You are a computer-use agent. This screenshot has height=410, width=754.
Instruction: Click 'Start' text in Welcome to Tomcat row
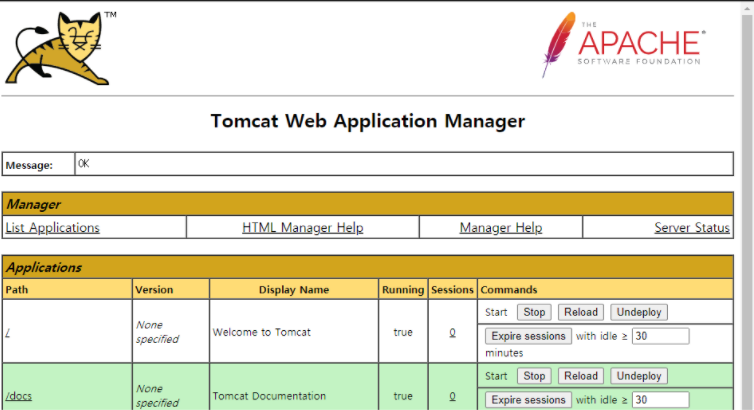coord(496,312)
